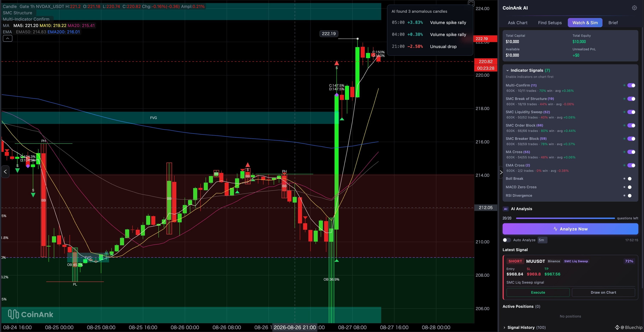Viewport: 644px width, 332px height.
Task: Click the questions left progress bar
Action: point(565,218)
